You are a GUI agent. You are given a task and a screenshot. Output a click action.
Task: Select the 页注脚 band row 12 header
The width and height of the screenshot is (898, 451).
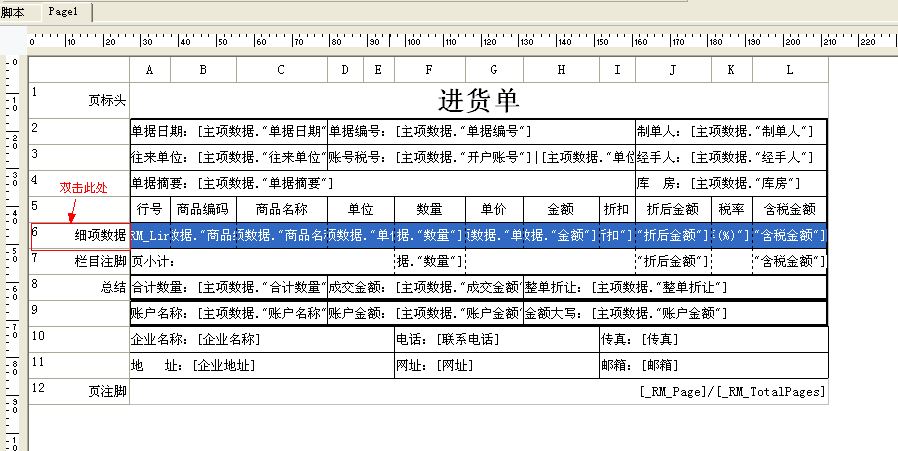pos(80,391)
